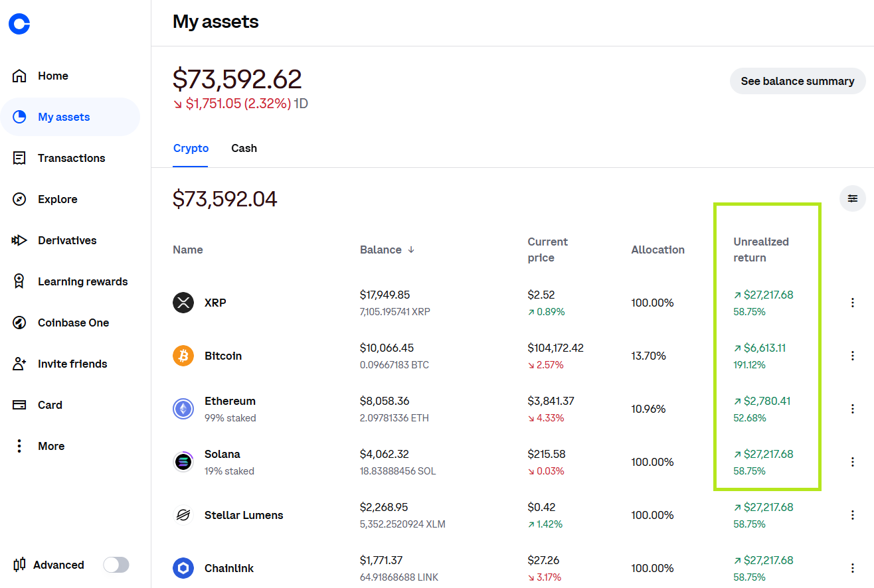Click the Stellar Lumens logo
Viewport: 874px width, 588px height.
coord(183,515)
